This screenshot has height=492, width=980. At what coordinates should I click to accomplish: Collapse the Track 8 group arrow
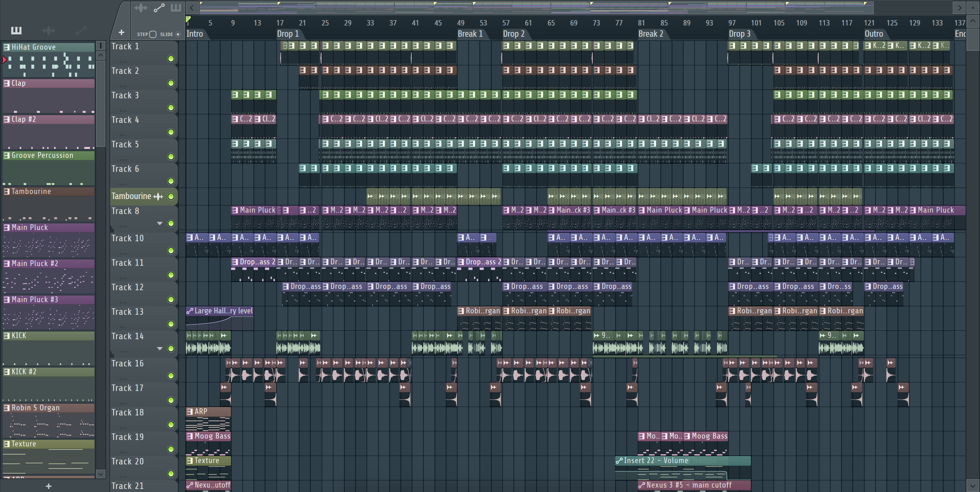(160, 223)
